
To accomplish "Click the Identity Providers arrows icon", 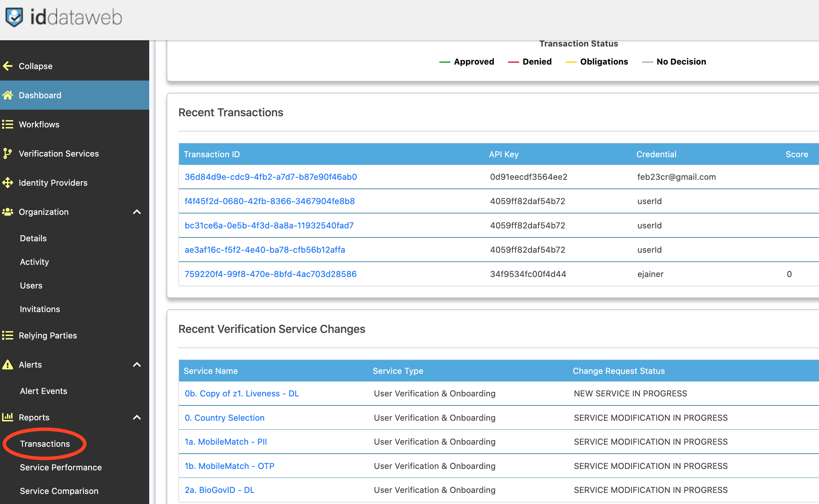I will [8, 183].
